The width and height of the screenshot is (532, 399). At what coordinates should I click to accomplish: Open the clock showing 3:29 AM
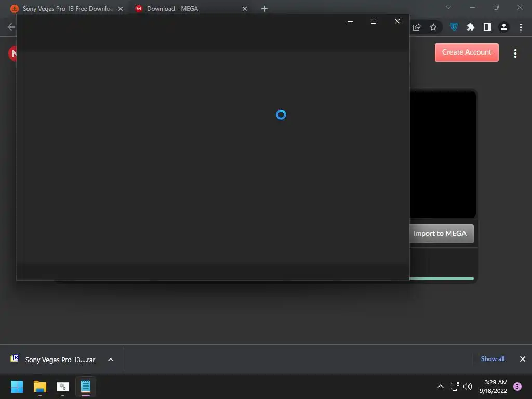pos(494,387)
